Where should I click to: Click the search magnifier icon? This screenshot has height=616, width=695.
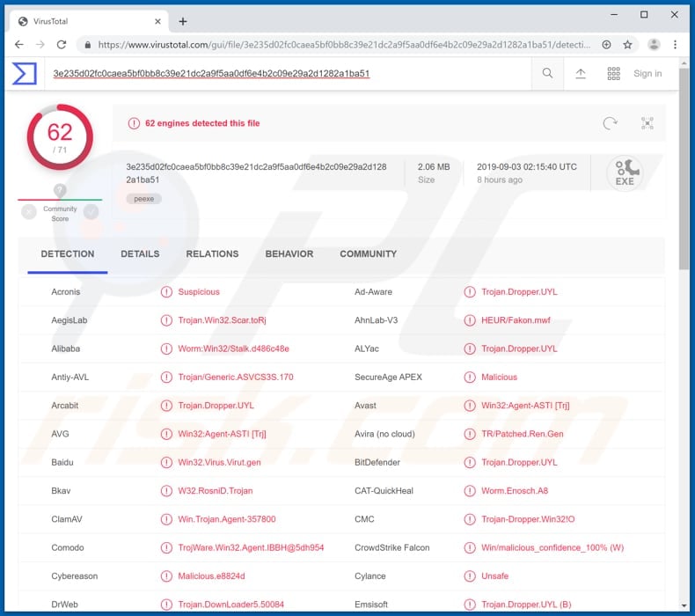click(548, 74)
